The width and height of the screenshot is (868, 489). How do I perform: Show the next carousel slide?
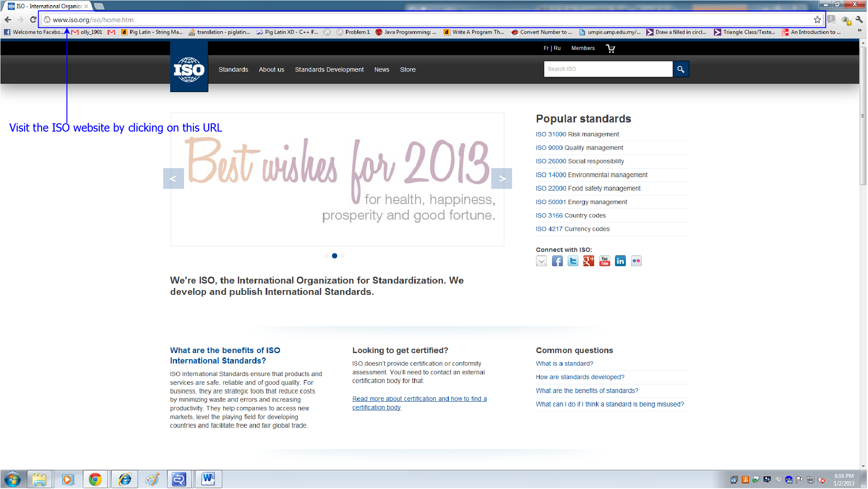click(502, 178)
